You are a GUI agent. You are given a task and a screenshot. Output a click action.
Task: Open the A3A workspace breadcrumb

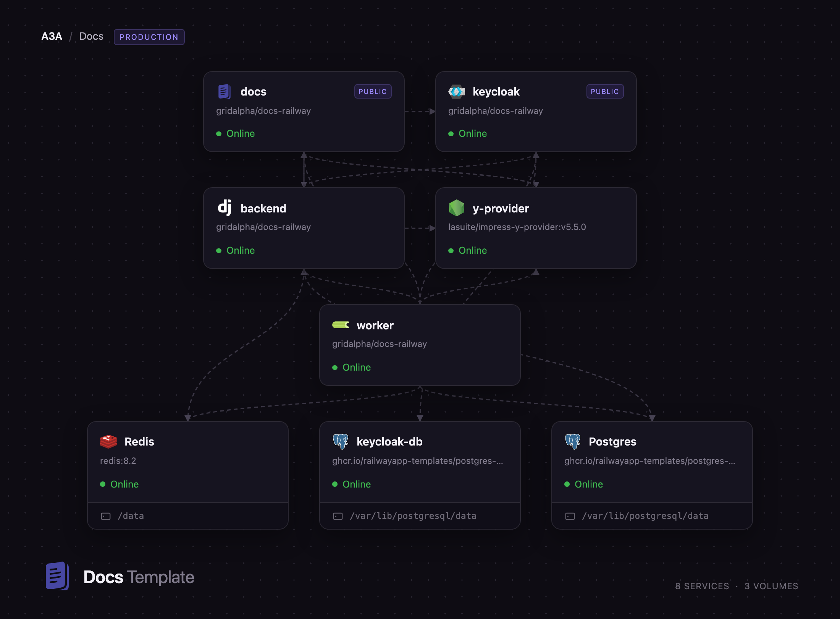pyautogui.click(x=52, y=36)
